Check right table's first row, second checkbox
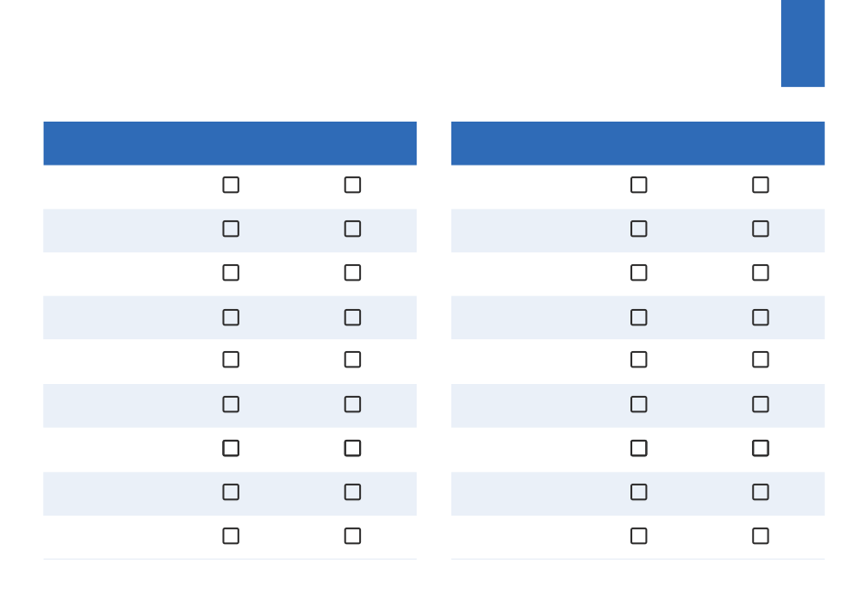Screen dimensions: 868x608 coord(760,185)
